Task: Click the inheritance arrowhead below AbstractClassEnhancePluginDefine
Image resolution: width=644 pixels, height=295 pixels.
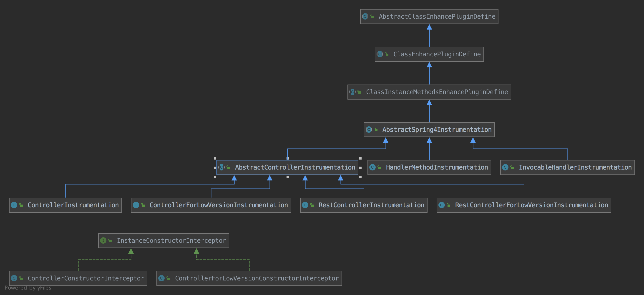Action: [429, 27]
